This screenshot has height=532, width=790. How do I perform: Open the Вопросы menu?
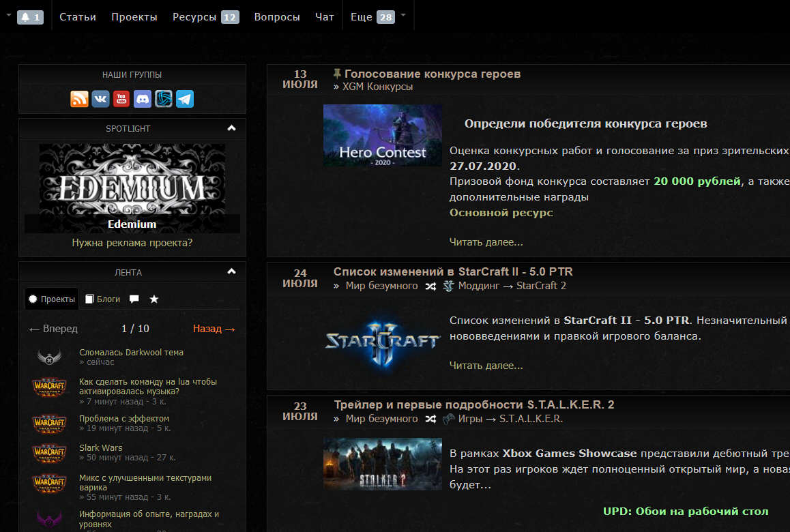tap(277, 17)
